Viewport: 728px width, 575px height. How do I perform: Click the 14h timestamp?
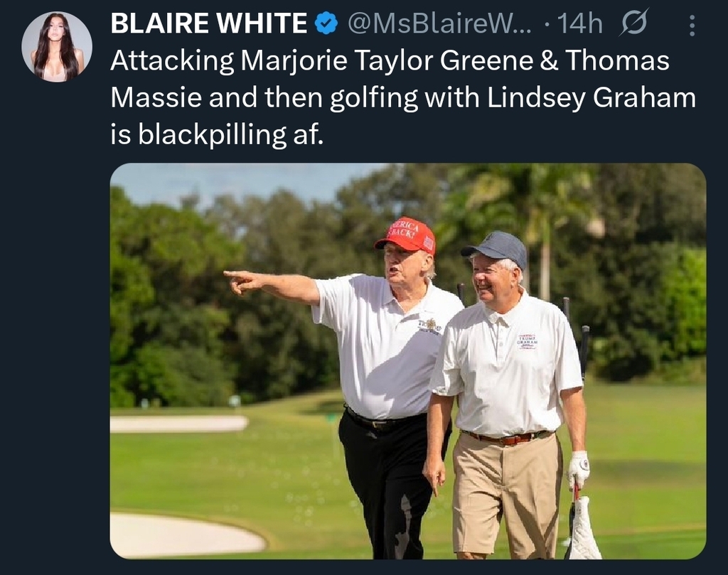[x=579, y=24]
